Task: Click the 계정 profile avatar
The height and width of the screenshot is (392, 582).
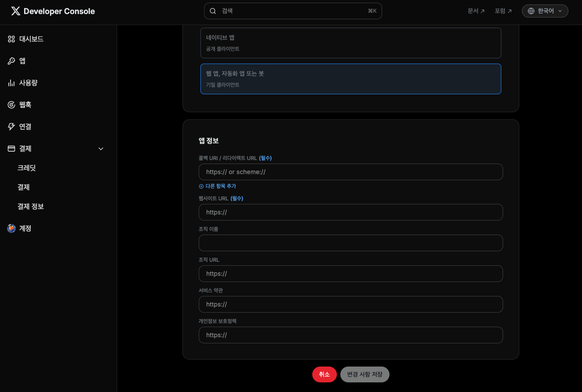Action: pos(11,228)
